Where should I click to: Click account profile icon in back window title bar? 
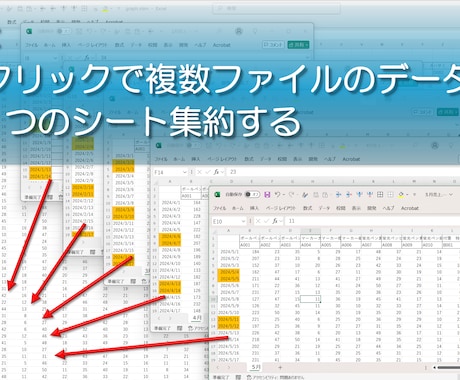pos(239,31)
